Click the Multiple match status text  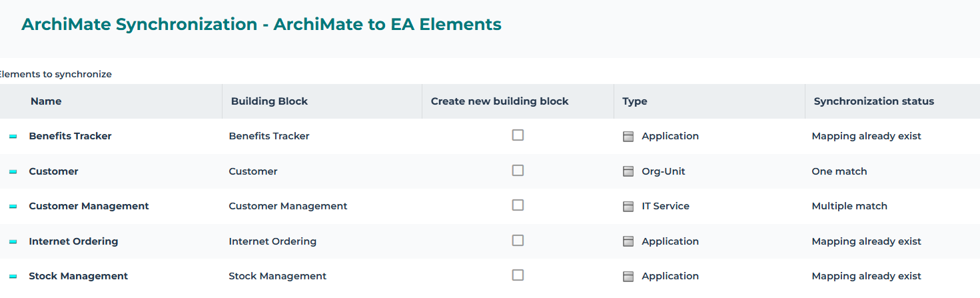[x=849, y=207]
